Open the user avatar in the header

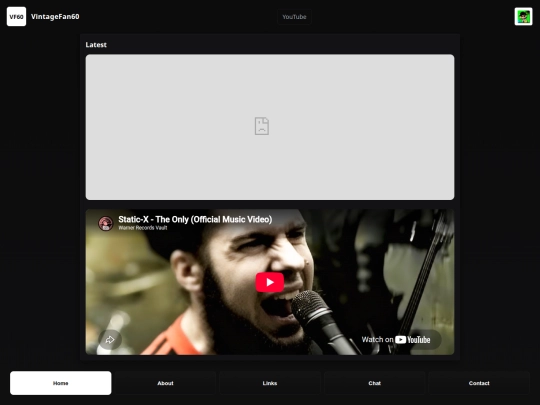tap(523, 17)
